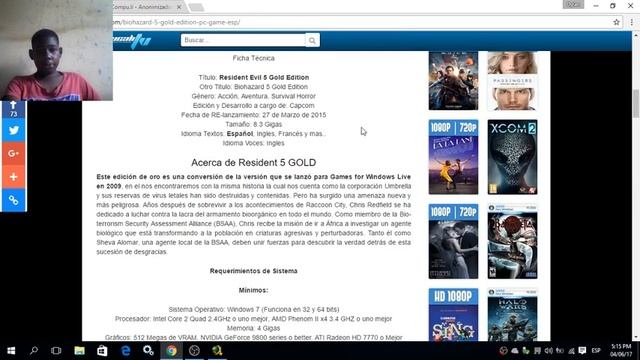Open the Windows Store taskbar icon
The width and height of the screenshot is (640, 360).
click(102, 351)
